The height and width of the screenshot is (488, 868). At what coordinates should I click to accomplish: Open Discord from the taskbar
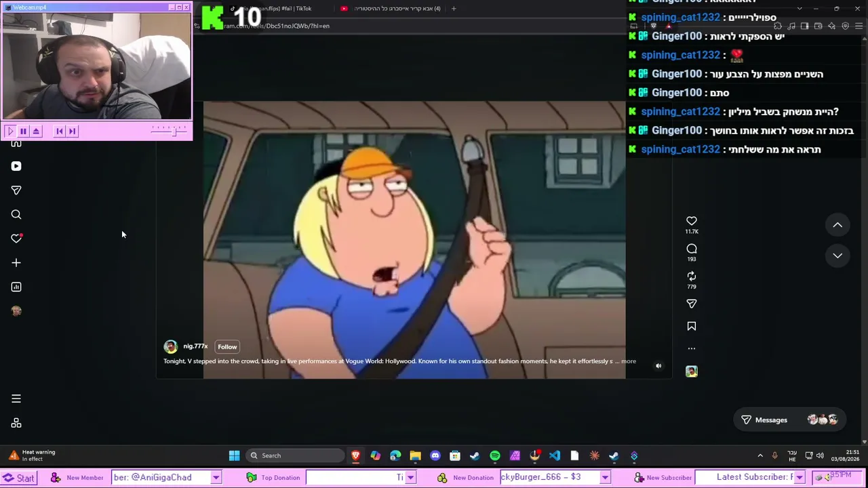(435, 455)
